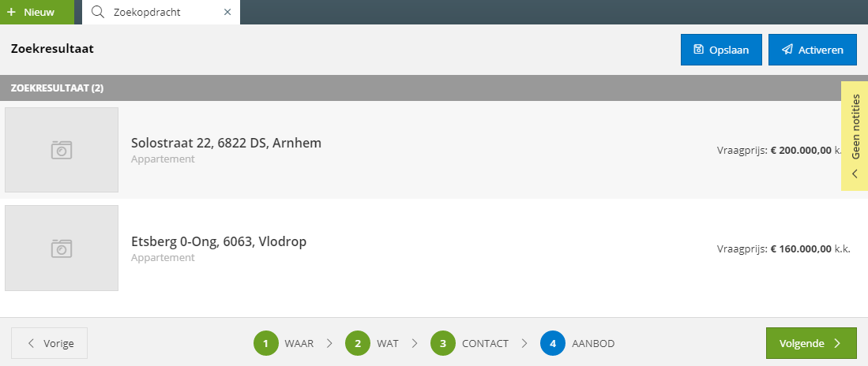Click camera placeholder icon for Solostraat 22

tap(62, 150)
